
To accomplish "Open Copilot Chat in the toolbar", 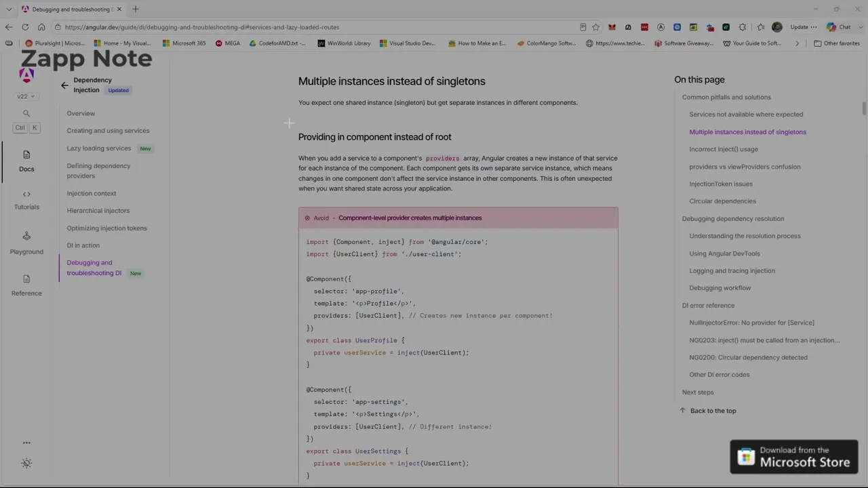I will (839, 27).
